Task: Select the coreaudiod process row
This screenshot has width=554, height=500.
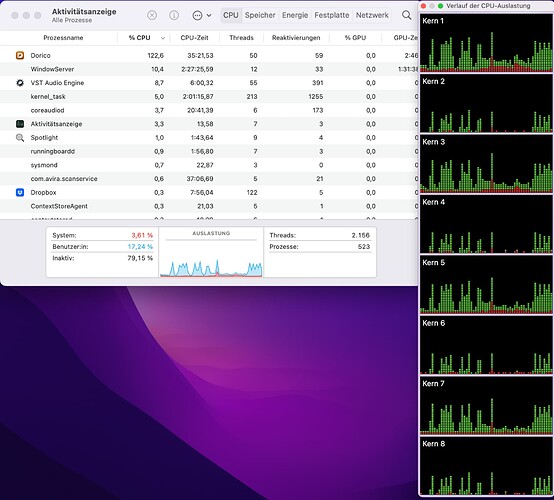Action: [209, 110]
